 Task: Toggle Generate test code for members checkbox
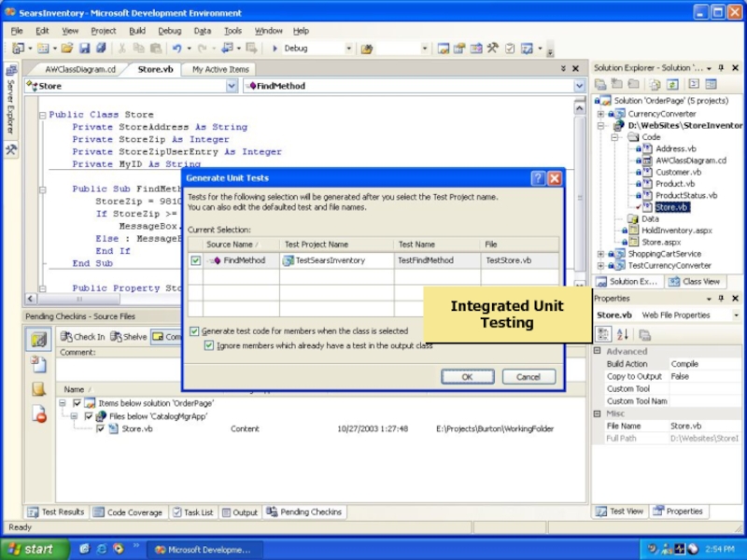coord(194,331)
